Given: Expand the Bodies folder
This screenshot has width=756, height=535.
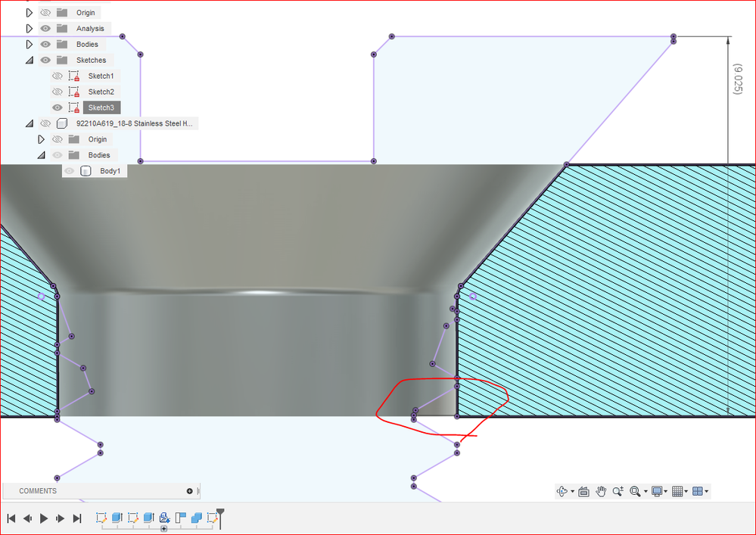Looking at the screenshot, I should (x=30, y=45).
